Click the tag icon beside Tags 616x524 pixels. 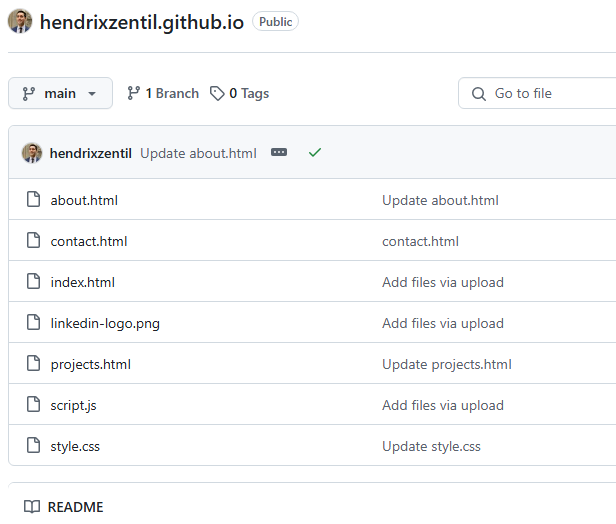(x=217, y=93)
